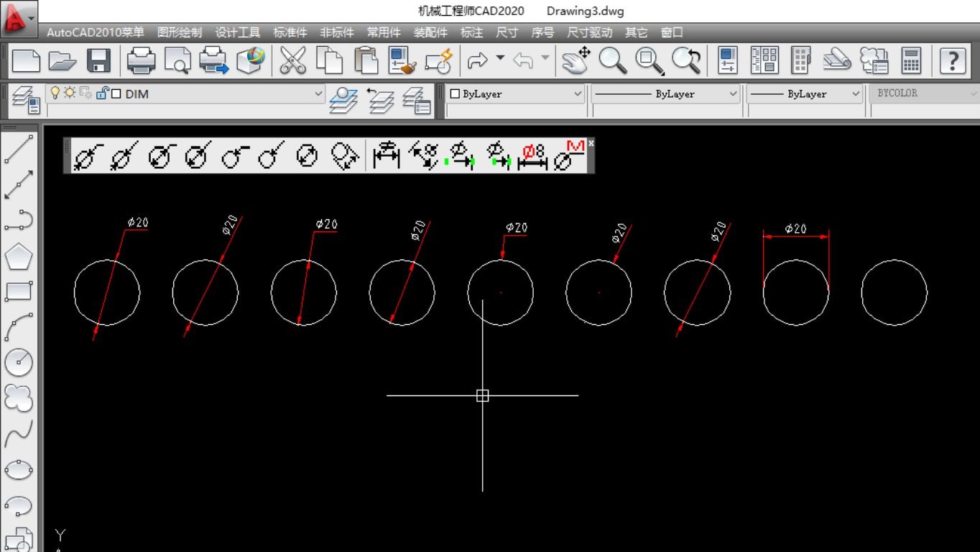
Task: Select the Line draw tool
Action: [19, 149]
